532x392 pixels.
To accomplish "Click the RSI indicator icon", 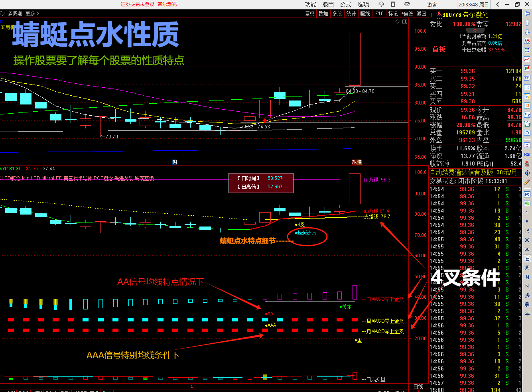I will [527, 154].
